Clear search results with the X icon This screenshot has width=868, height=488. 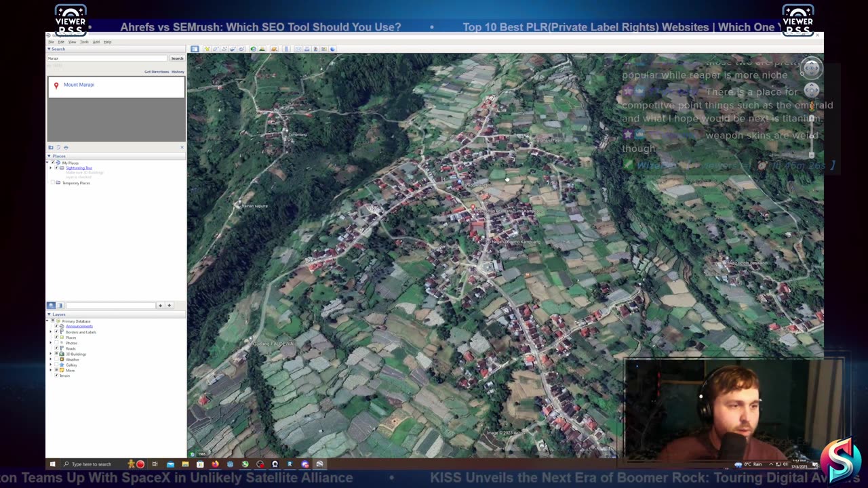click(x=182, y=147)
